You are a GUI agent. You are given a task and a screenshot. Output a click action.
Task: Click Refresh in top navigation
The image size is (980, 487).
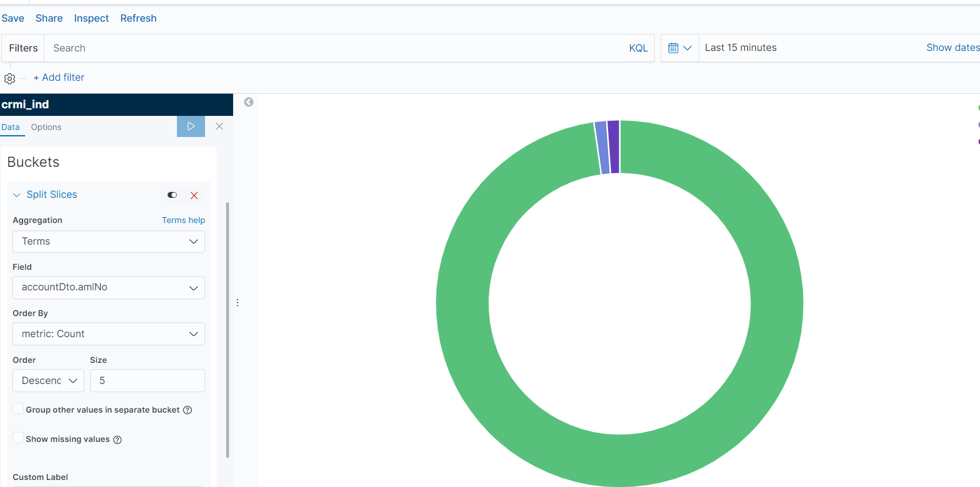(x=138, y=18)
